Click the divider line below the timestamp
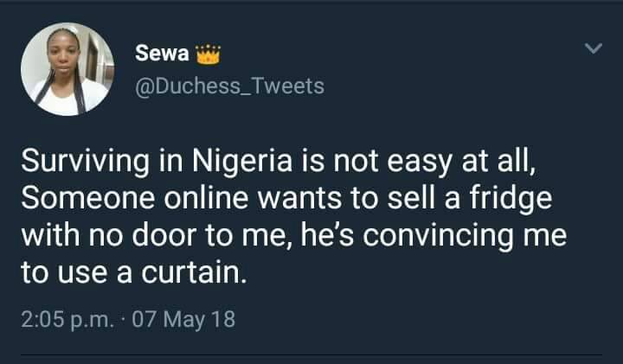The image size is (623, 364). (x=311, y=354)
